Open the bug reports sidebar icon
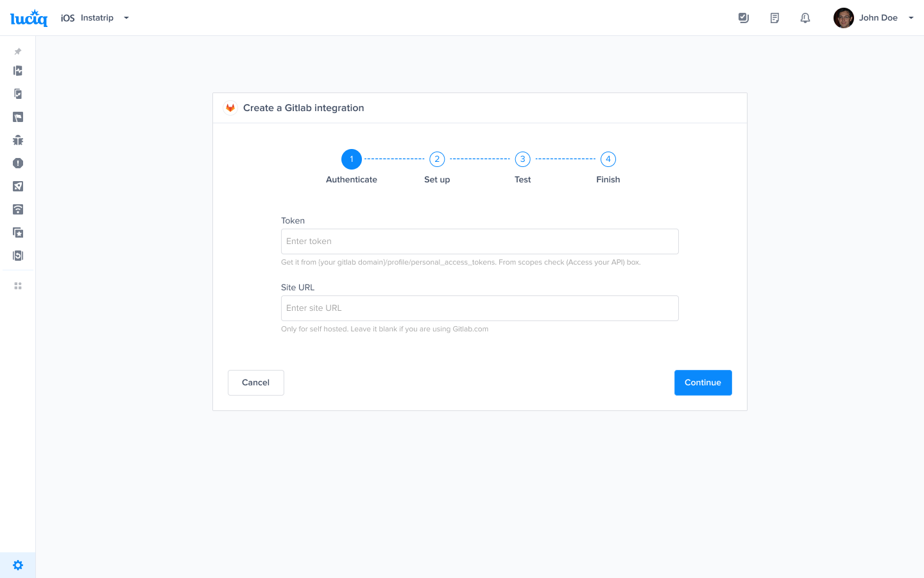Viewport: 924px width, 578px height. point(18,140)
